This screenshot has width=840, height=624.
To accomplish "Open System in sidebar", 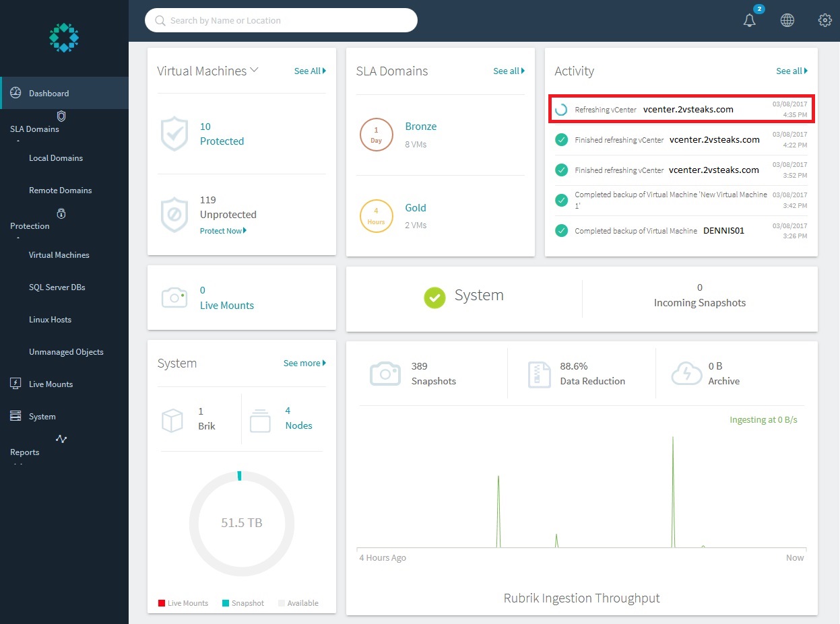I will coord(42,417).
